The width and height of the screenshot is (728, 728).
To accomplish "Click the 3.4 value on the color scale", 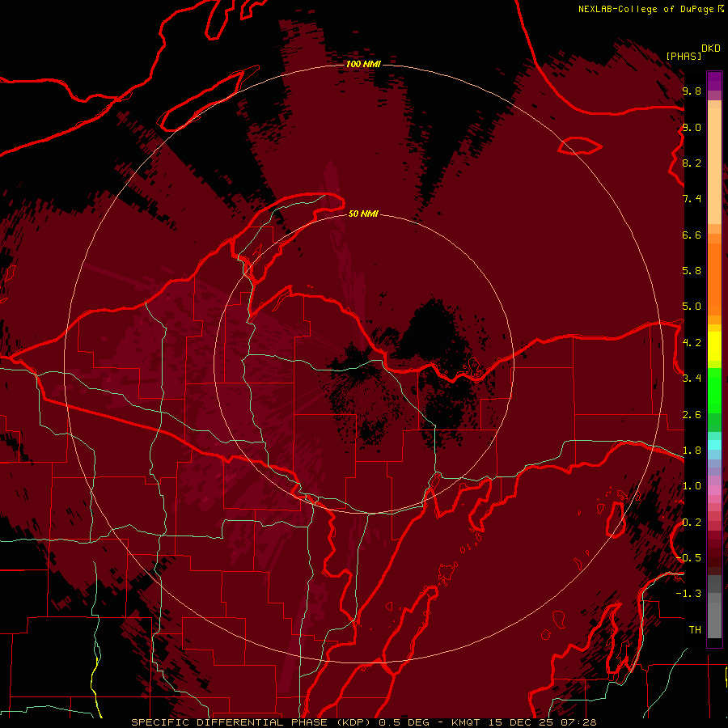I will click(x=692, y=379).
